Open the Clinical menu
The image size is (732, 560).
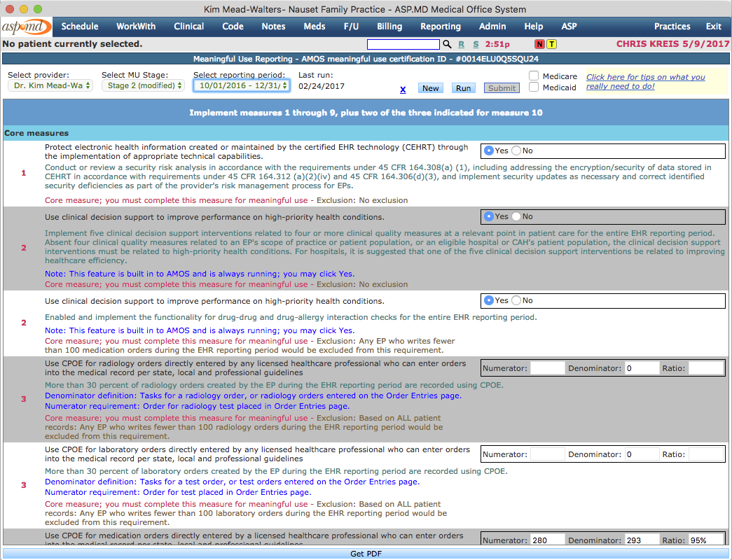189,27
